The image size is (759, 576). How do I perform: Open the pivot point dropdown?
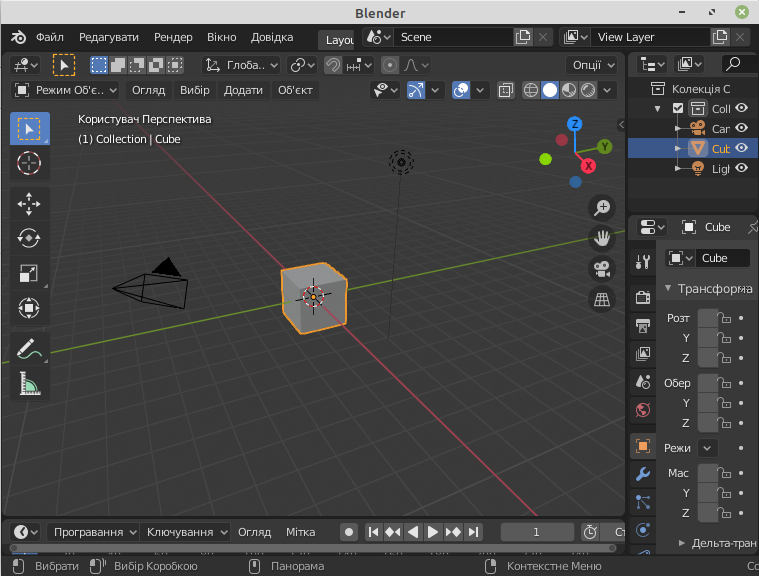[303, 65]
